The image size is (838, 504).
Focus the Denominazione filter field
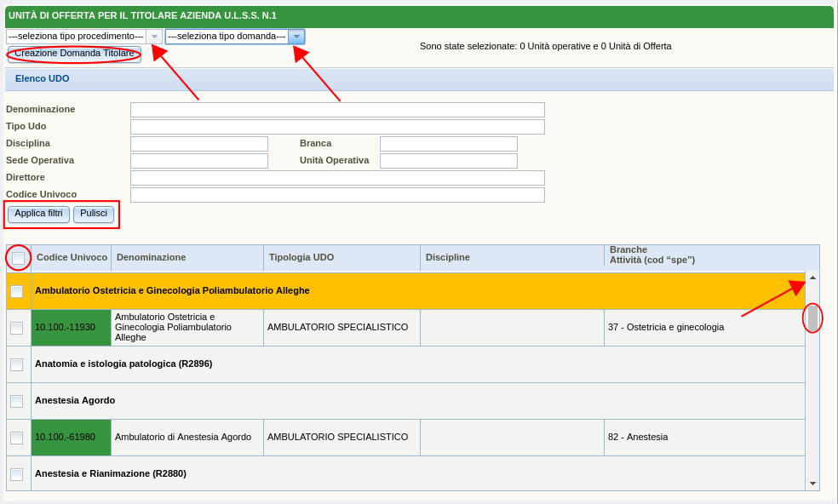click(337, 110)
